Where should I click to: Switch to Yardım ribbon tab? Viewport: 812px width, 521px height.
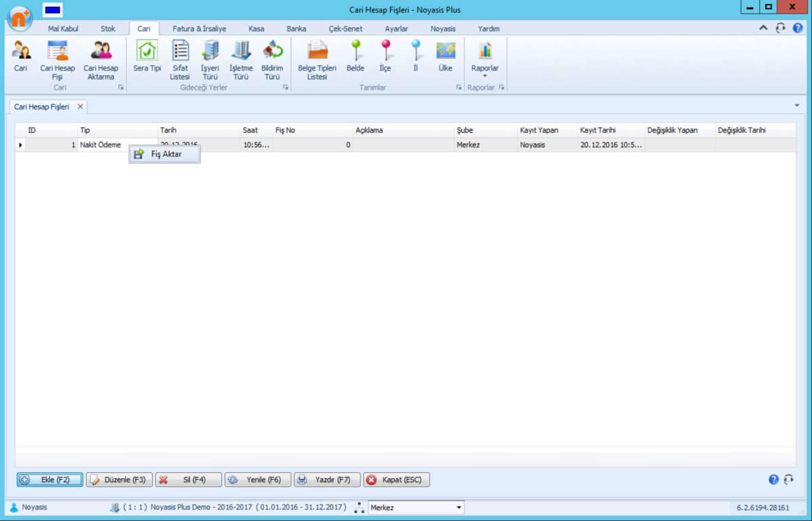pyautogui.click(x=488, y=28)
